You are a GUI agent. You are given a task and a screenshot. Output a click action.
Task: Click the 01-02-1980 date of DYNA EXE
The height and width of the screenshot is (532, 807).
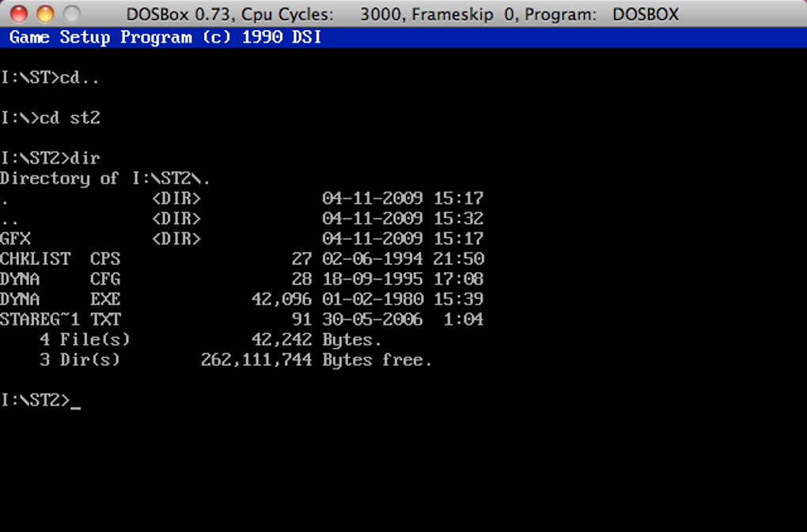tap(373, 299)
